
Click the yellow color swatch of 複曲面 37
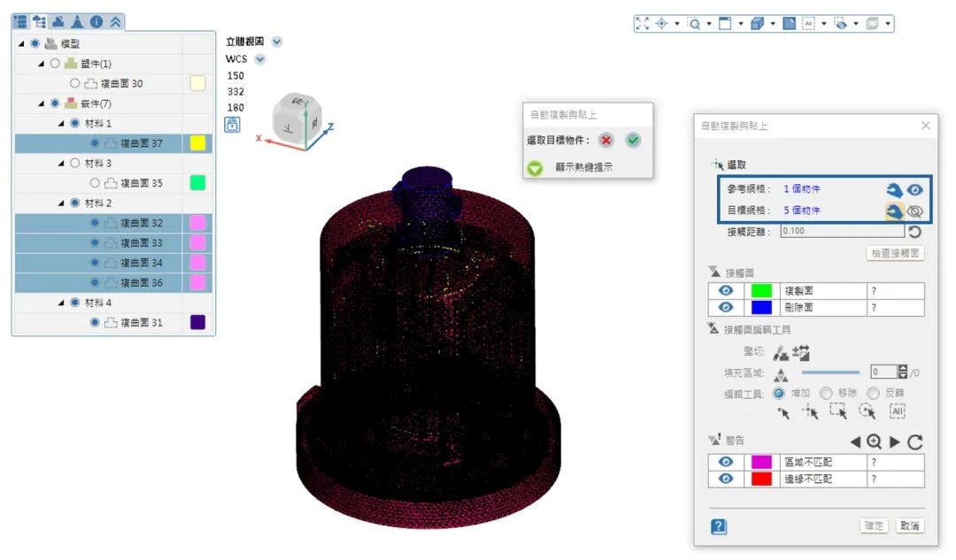(x=197, y=143)
